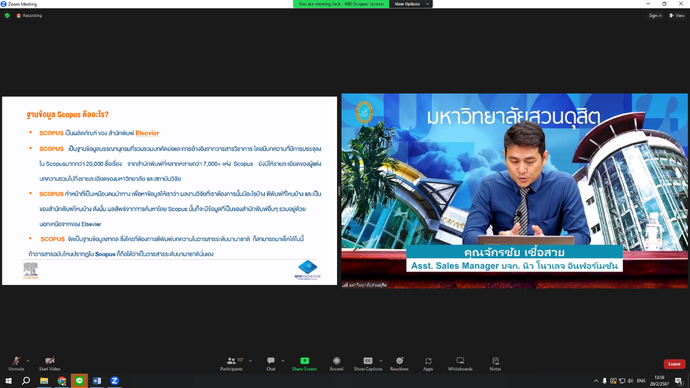This screenshot has width=690, height=388.
Task: Open Windows Start menu
Action: click(x=8, y=381)
